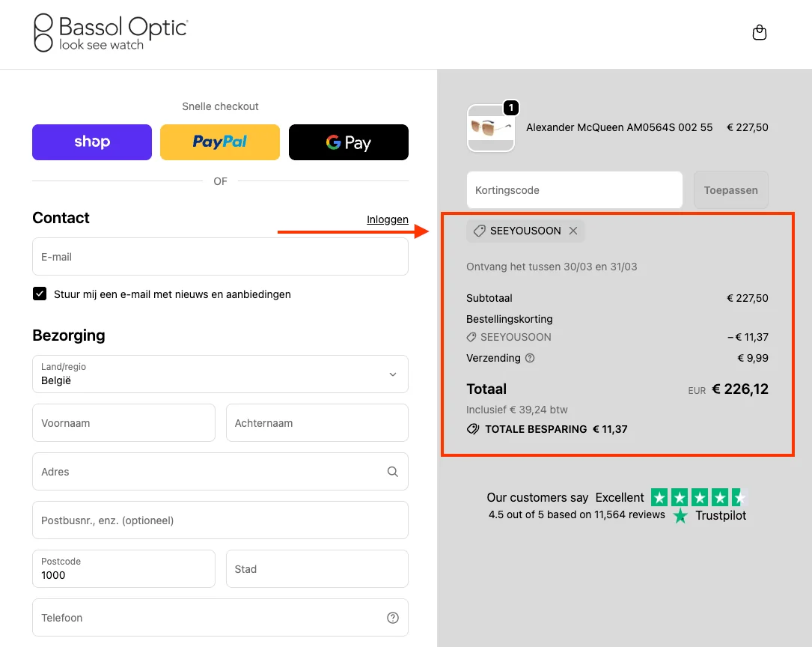Follow the Inloggen link
Image resolution: width=812 pixels, height=647 pixels.
(388, 219)
